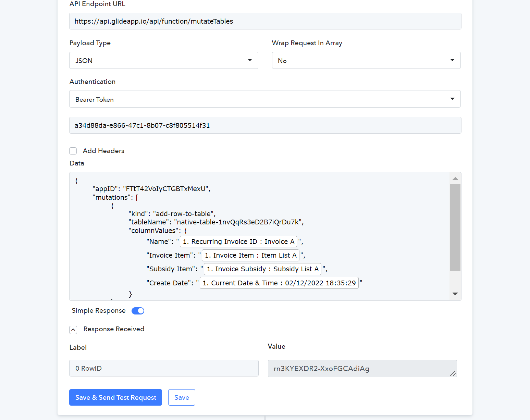Open the Payload Type JSON dropdown
The image size is (530, 420).
[164, 60]
